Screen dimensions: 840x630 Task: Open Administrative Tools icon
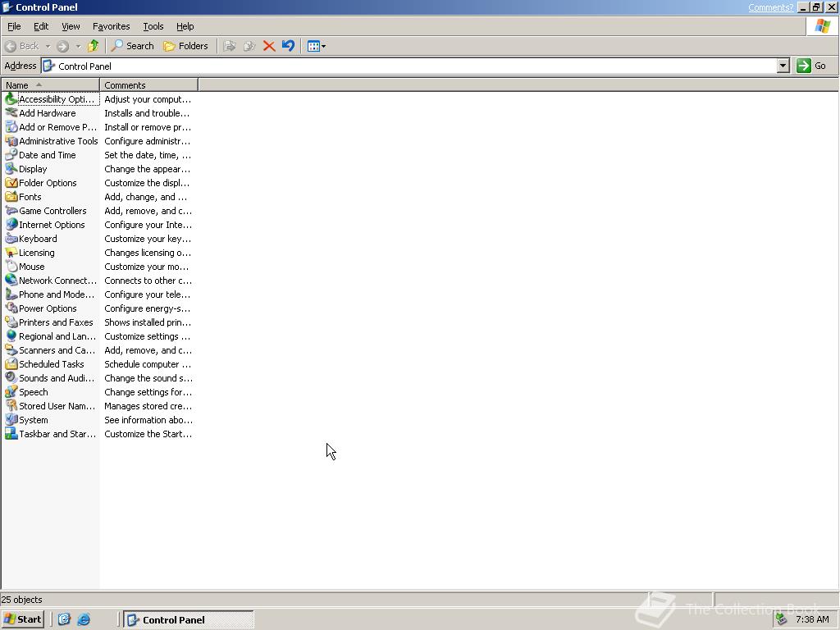[11, 141]
